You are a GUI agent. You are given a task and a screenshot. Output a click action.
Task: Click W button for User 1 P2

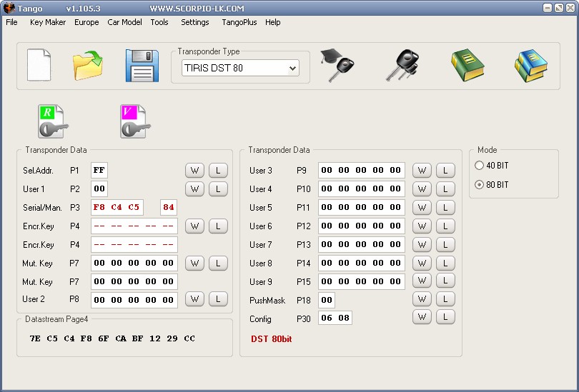[194, 189]
